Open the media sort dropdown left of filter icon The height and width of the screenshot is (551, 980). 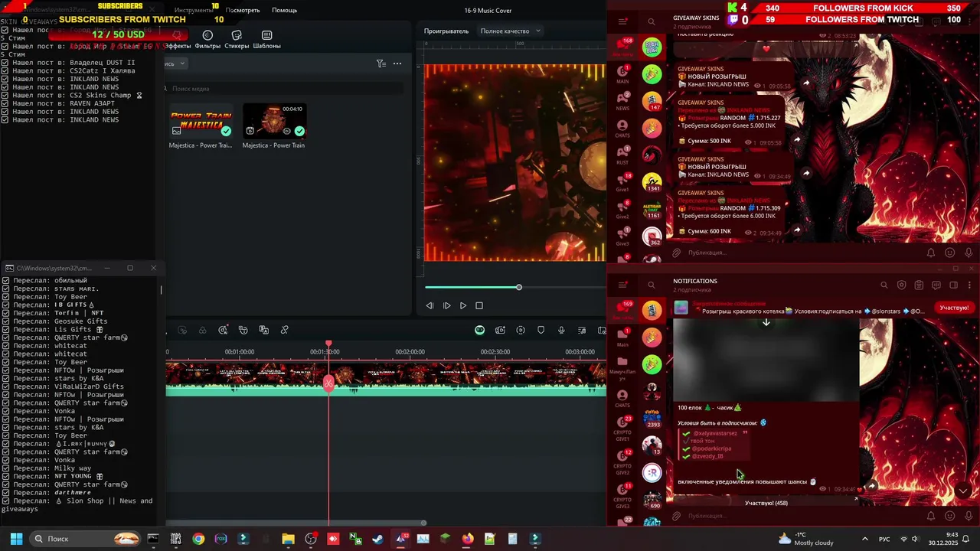tap(177, 64)
